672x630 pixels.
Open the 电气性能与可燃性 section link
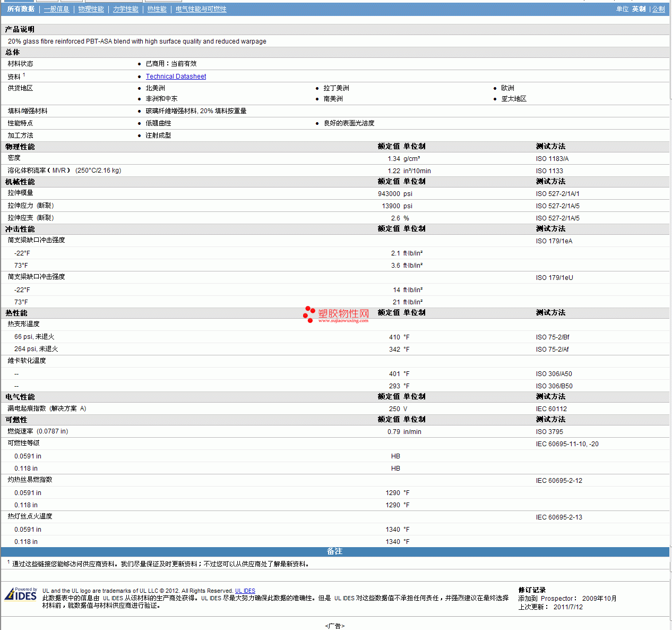click(201, 9)
